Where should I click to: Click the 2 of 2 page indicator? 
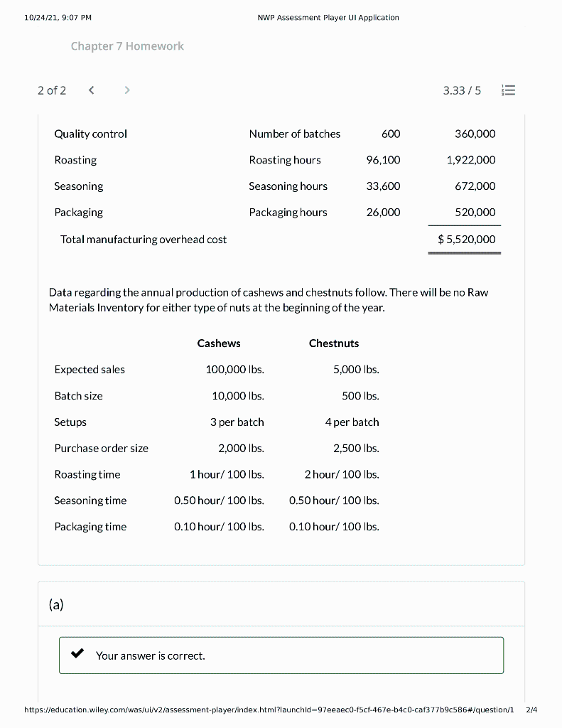(52, 90)
